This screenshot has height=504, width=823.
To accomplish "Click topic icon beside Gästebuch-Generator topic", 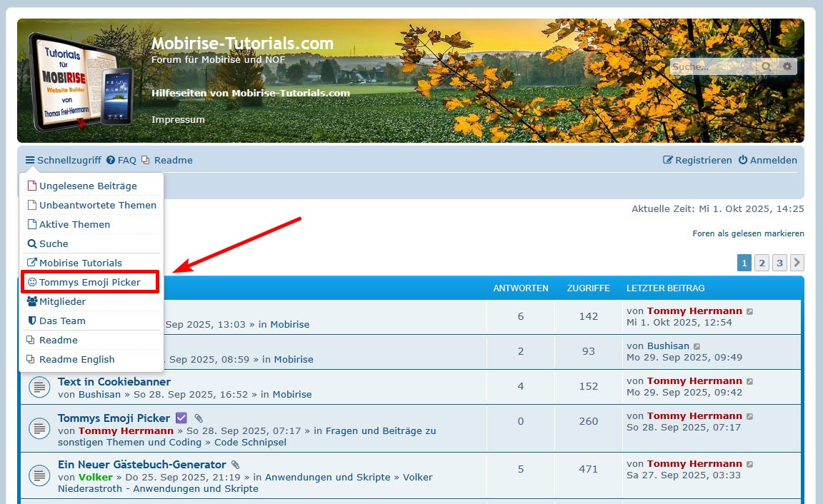I will tap(39, 475).
